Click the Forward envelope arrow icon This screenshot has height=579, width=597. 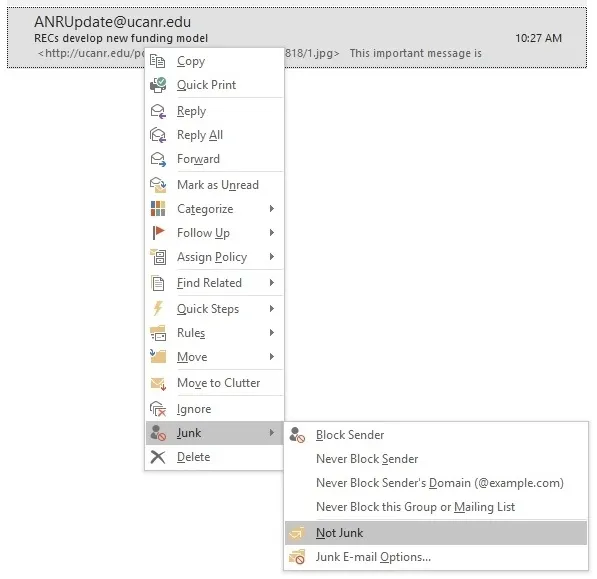[x=158, y=159]
